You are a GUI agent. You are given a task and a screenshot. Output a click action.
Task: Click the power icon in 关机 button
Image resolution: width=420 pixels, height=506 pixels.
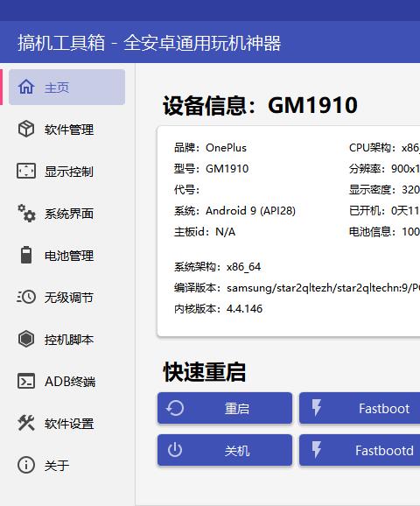click(175, 450)
